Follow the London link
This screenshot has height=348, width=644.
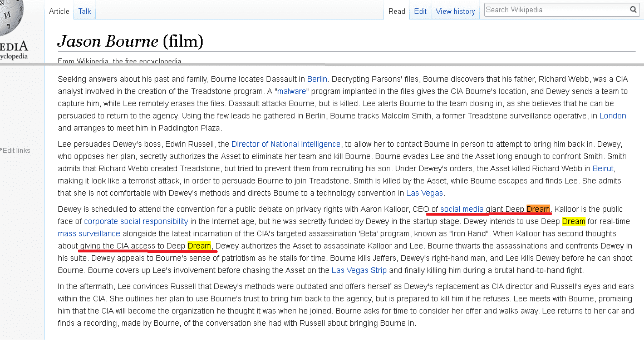pos(612,116)
